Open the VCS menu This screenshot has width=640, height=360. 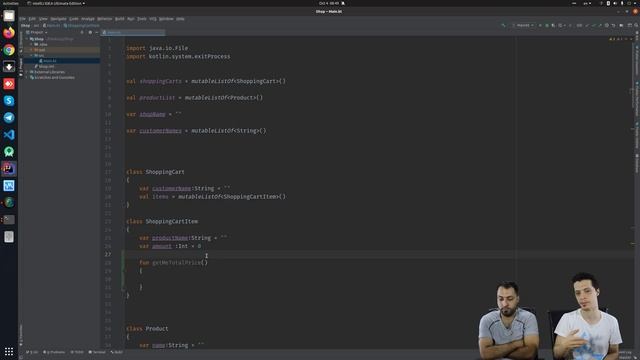pyautogui.click(x=153, y=19)
